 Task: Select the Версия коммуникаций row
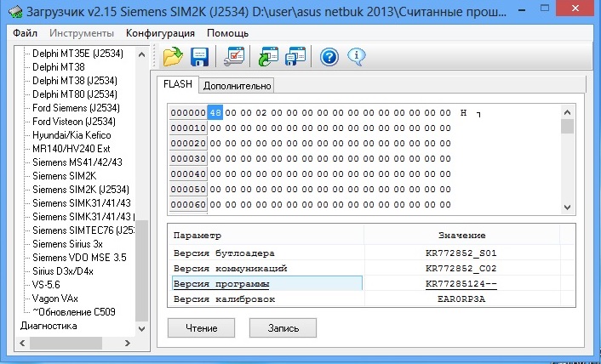click(x=372, y=268)
